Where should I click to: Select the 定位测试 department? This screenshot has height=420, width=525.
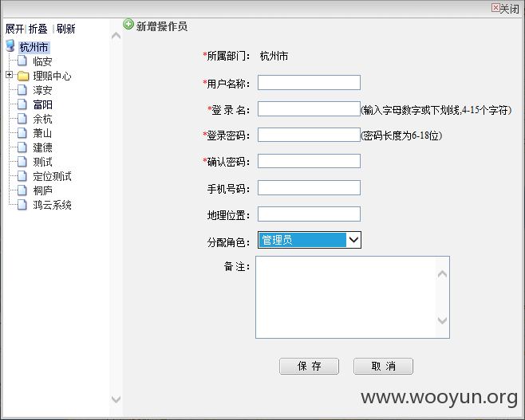pyautogui.click(x=52, y=176)
